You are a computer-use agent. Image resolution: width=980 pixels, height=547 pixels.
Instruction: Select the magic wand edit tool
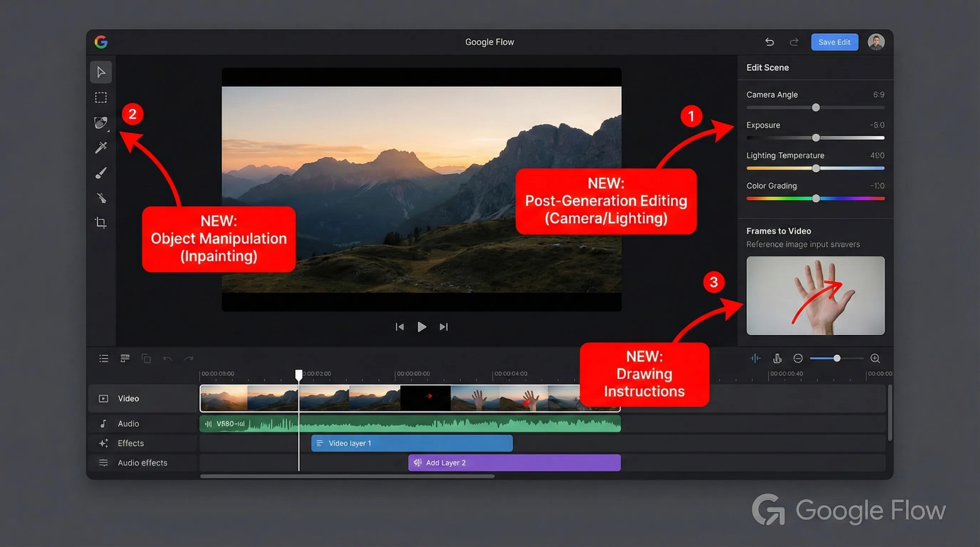pyautogui.click(x=101, y=147)
